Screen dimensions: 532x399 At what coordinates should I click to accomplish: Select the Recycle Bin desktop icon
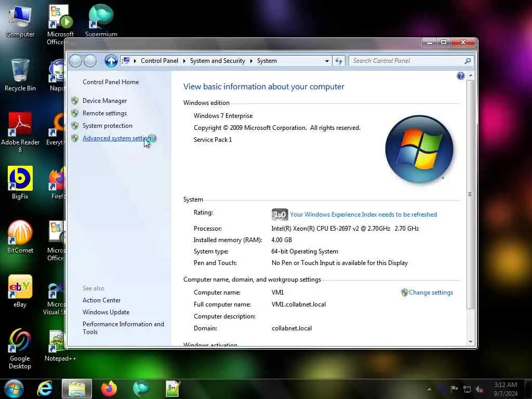(20, 75)
